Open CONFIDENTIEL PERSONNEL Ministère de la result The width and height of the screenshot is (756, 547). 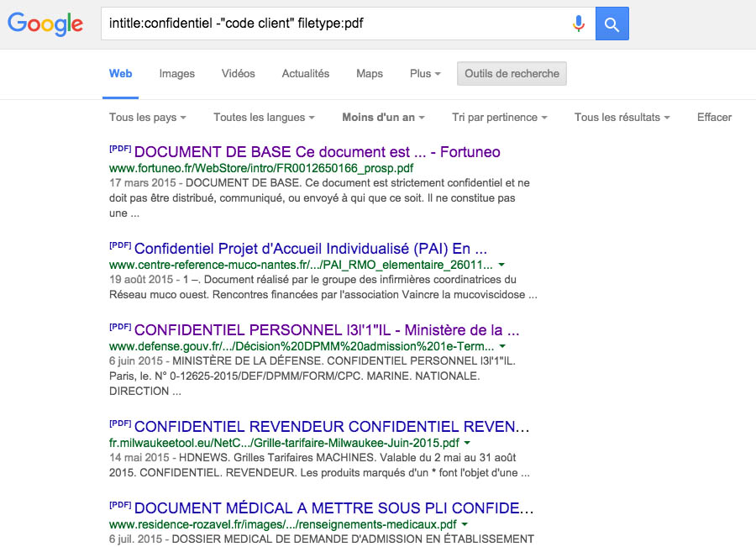pyautogui.click(x=327, y=330)
